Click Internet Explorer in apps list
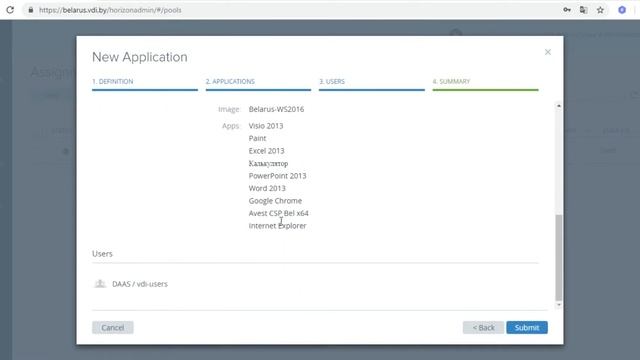Viewport: 640px width, 360px height. tap(277, 226)
